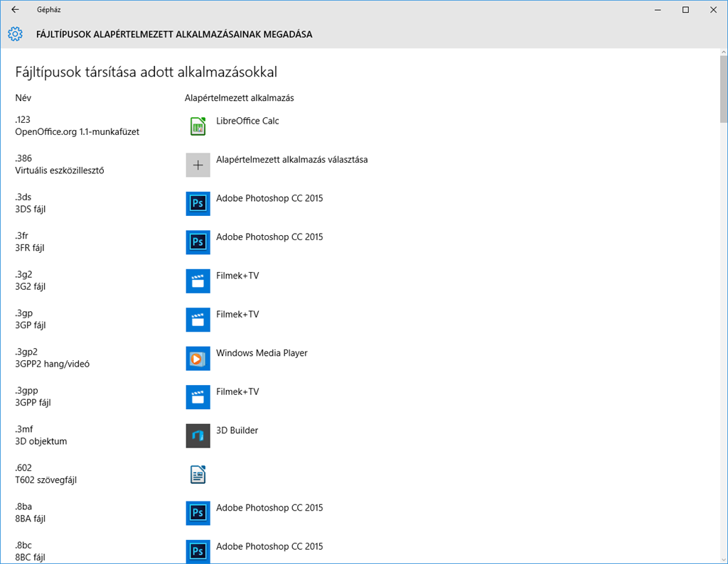Image resolution: width=728 pixels, height=564 pixels.
Task: Change 3D Builder default for .3mf
Action: [237, 430]
